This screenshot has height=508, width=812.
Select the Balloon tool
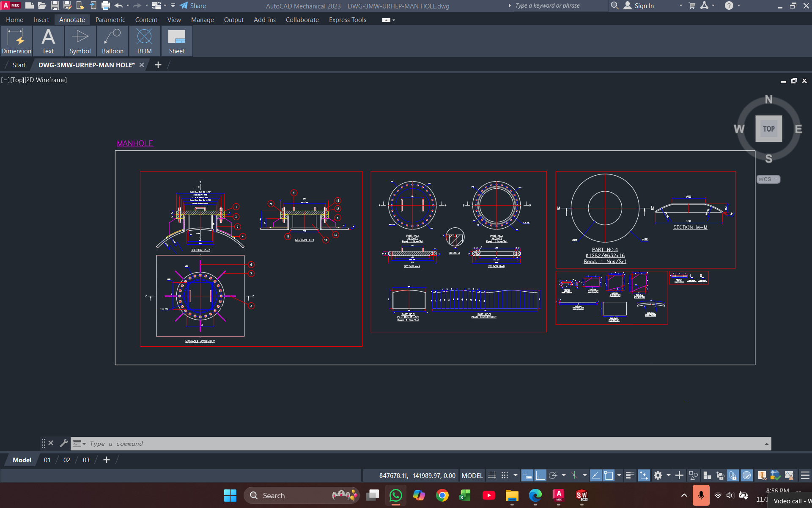pyautogui.click(x=112, y=41)
